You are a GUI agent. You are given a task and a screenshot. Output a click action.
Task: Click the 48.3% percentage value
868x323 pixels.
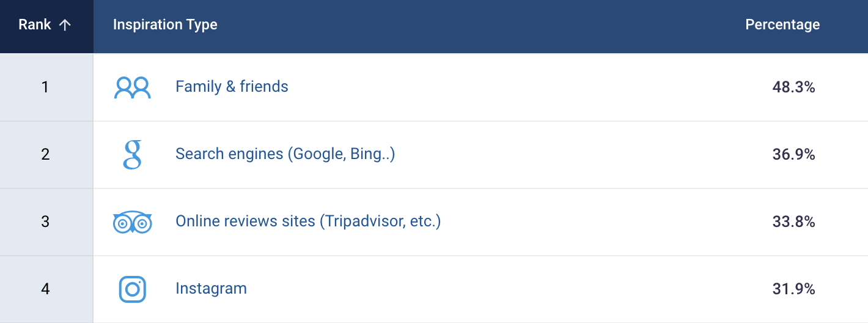pos(793,87)
